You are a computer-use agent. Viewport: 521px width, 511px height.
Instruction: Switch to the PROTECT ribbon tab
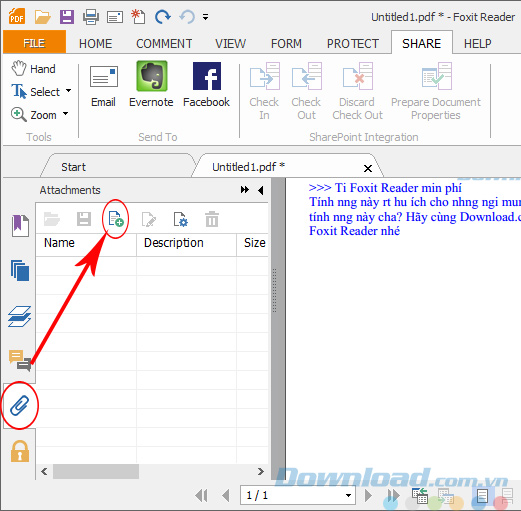point(353,43)
